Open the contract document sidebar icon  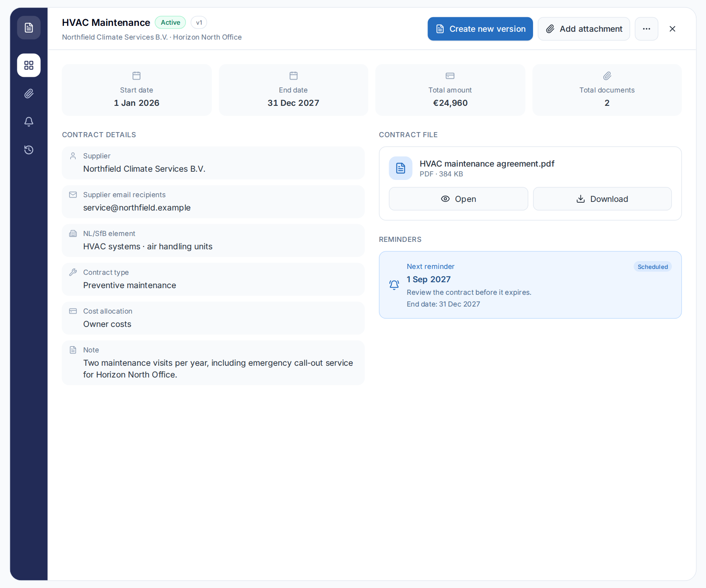pyautogui.click(x=29, y=28)
